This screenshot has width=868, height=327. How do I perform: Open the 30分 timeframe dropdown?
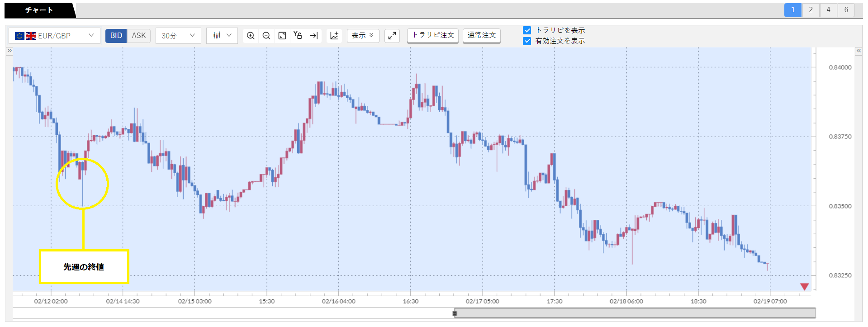click(x=178, y=35)
